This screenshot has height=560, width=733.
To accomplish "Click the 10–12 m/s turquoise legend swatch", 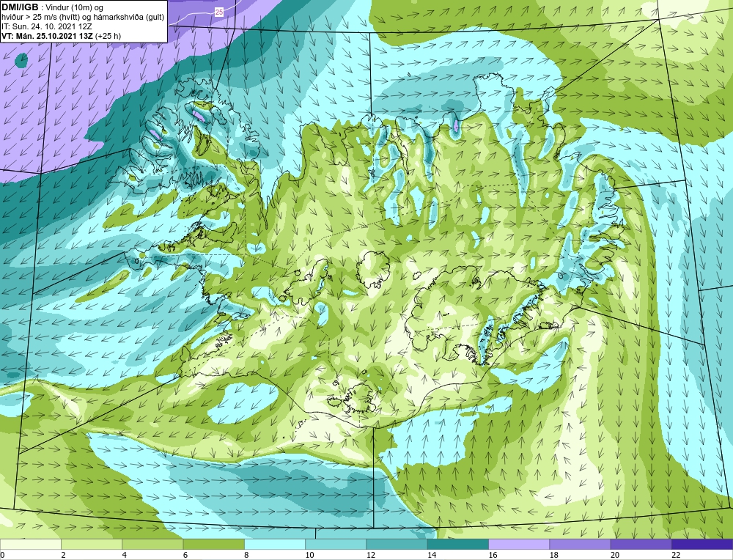I will pyautogui.click(x=336, y=545).
